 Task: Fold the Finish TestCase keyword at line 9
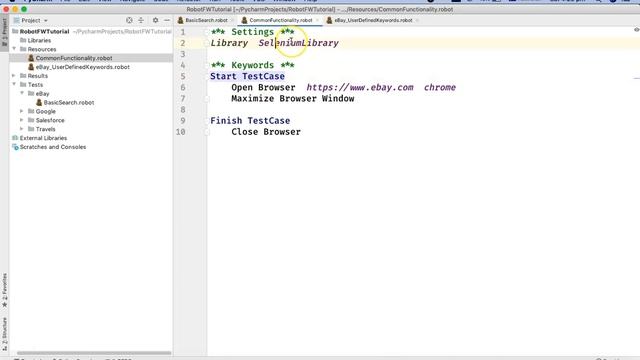[x=207, y=121]
